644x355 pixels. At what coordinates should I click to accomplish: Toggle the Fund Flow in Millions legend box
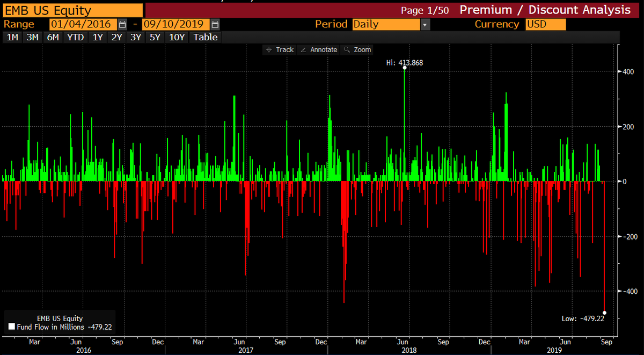pyautogui.click(x=12, y=327)
